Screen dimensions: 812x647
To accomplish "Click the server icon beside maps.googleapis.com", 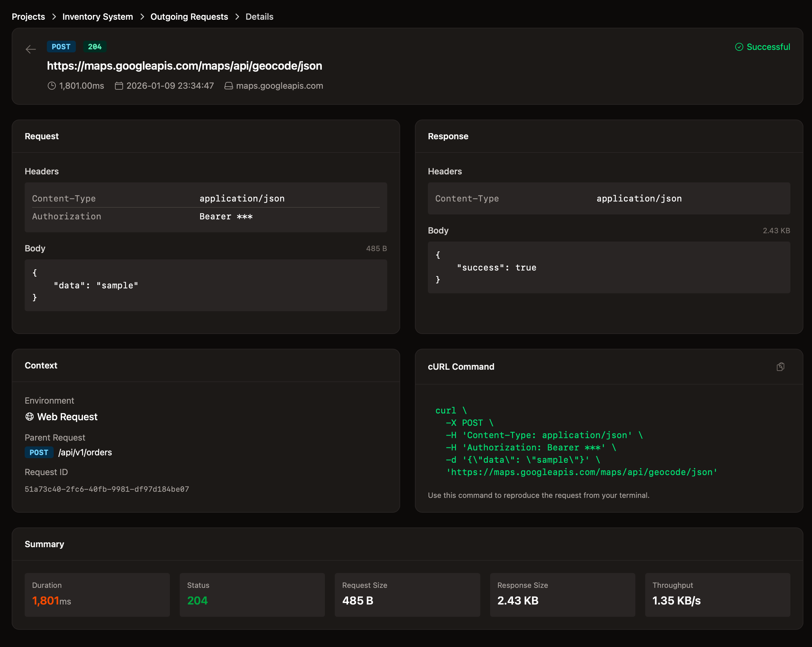I will point(228,86).
